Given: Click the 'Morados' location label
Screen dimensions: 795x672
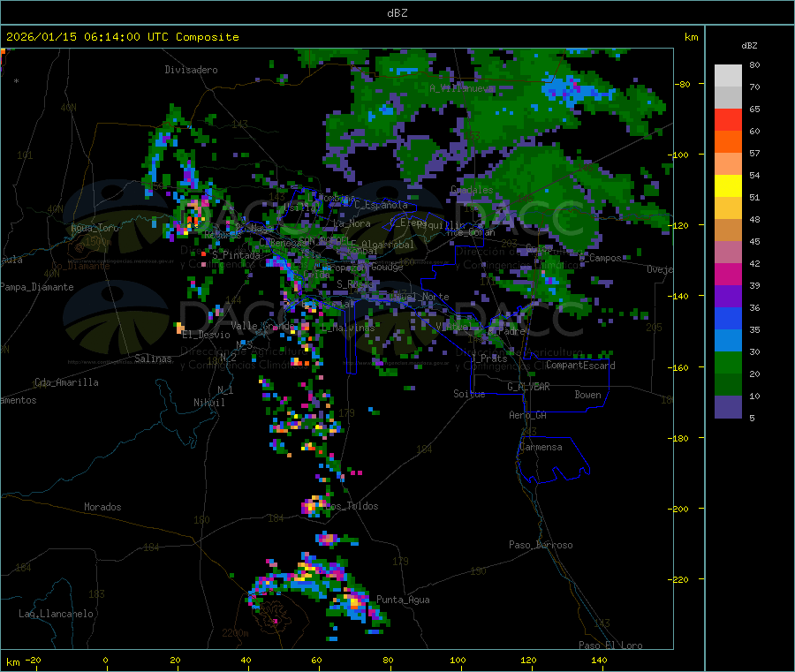Looking at the screenshot, I should [x=102, y=507].
